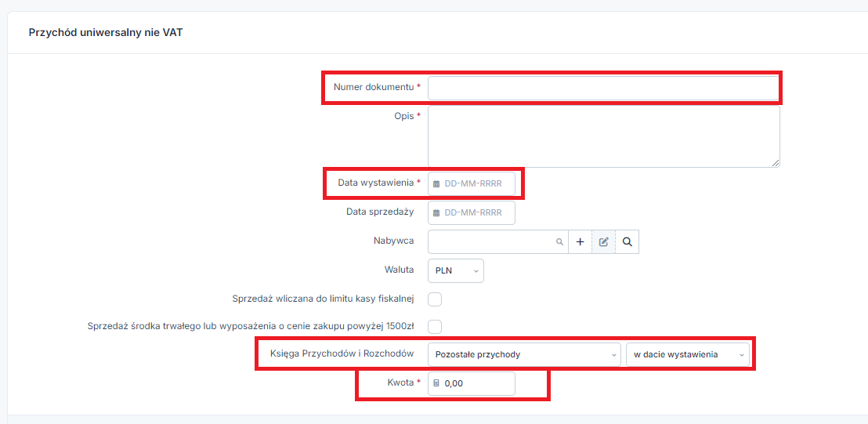
Task: Grab resize handle of Opis textarea
Action: 776,163
